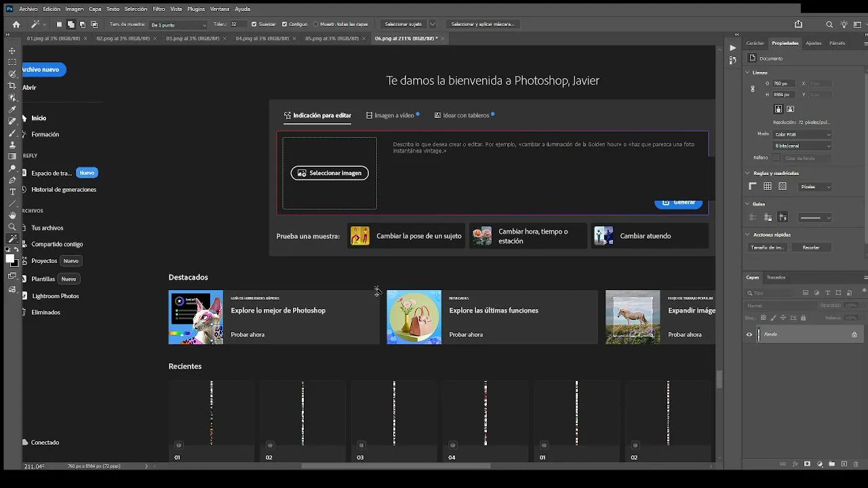Select the Zoom magnifier tool
The height and width of the screenshot is (488, 868).
point(12,227)
